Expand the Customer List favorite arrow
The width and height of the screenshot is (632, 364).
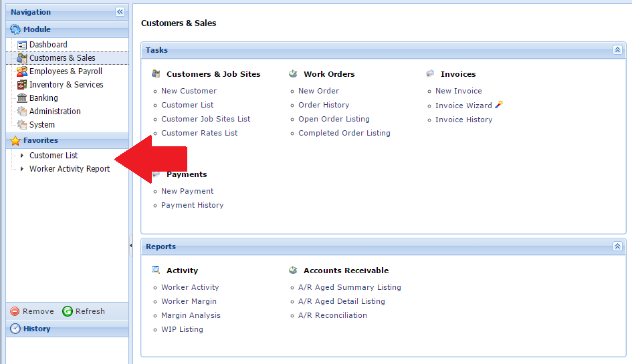click(x=22, y=156)
